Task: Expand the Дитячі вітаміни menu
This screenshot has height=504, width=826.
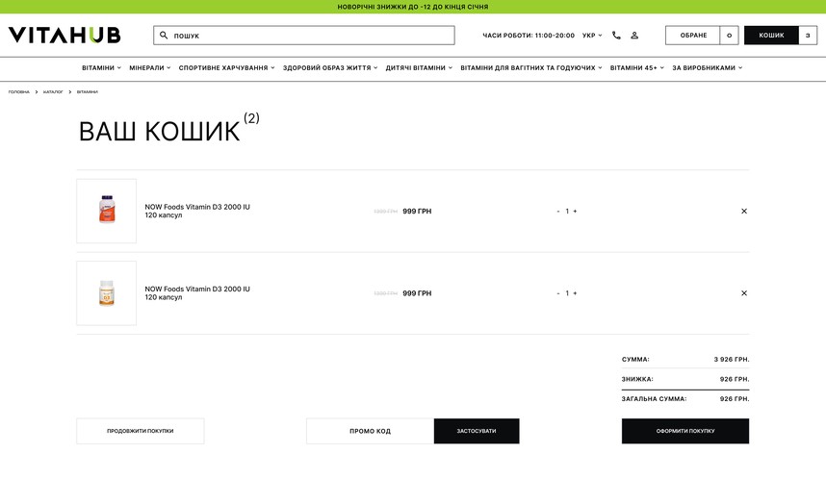Action: [x=419, y=68]
